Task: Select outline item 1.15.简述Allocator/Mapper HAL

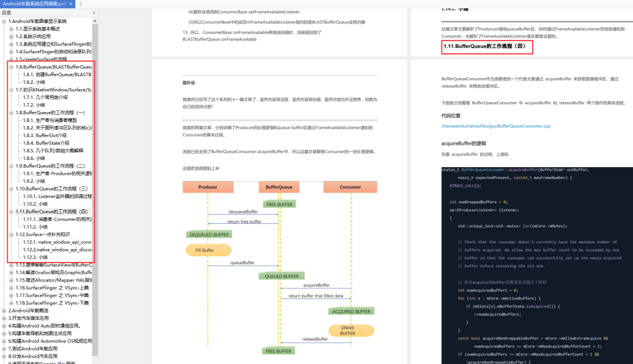Action: [53, 280]
